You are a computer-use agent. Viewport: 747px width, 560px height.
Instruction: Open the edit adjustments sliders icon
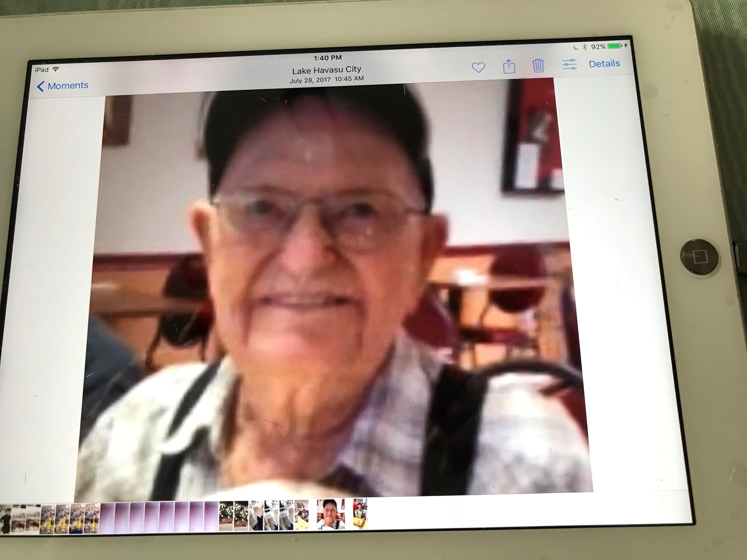click(569, 65)
